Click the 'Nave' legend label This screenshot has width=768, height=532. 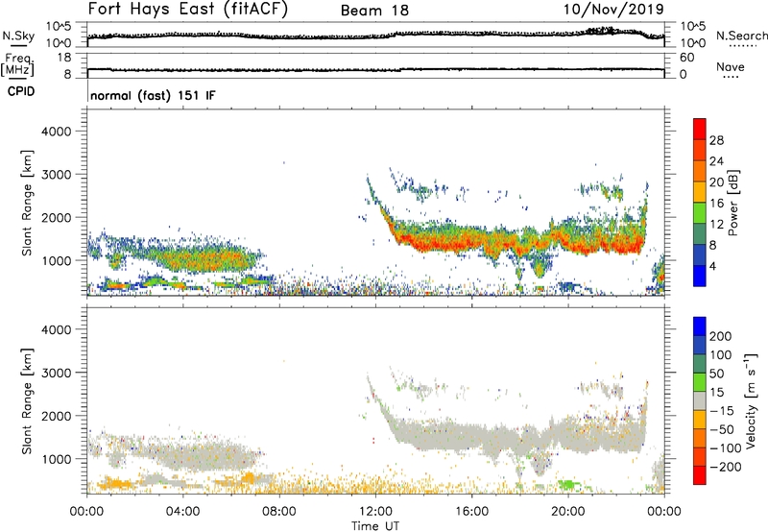[x=731, y=66]
